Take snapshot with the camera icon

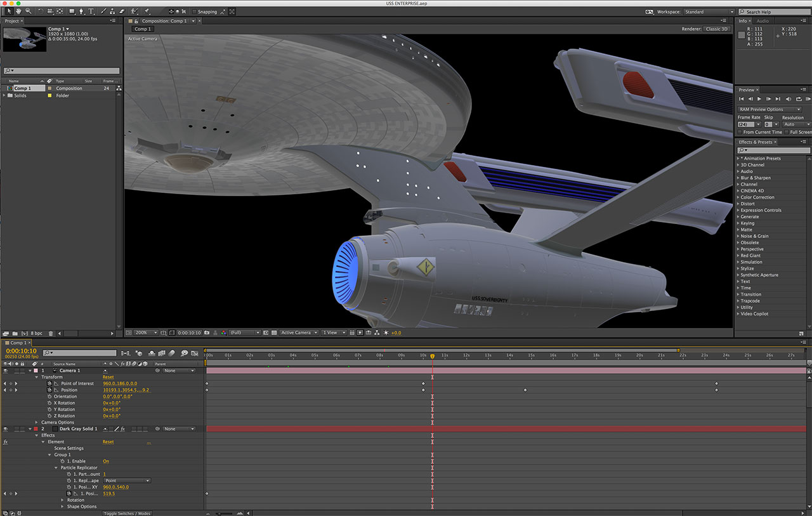[206, 333]
